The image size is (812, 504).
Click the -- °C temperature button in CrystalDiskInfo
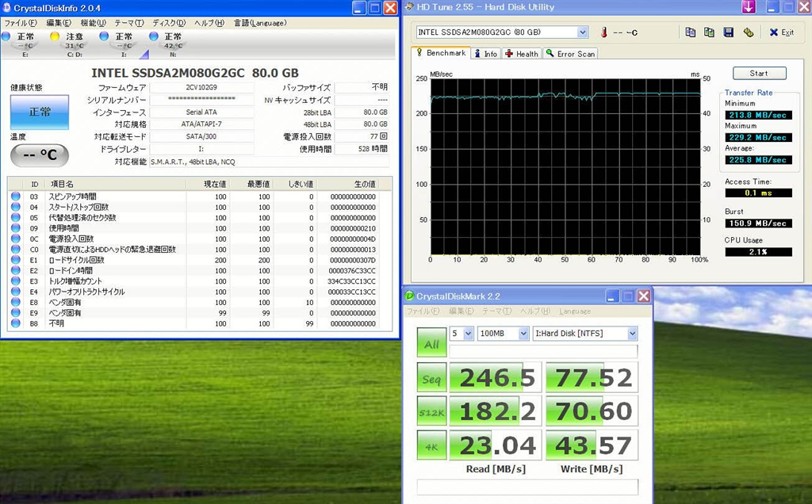pyautogui.click(x=40, y=155)
